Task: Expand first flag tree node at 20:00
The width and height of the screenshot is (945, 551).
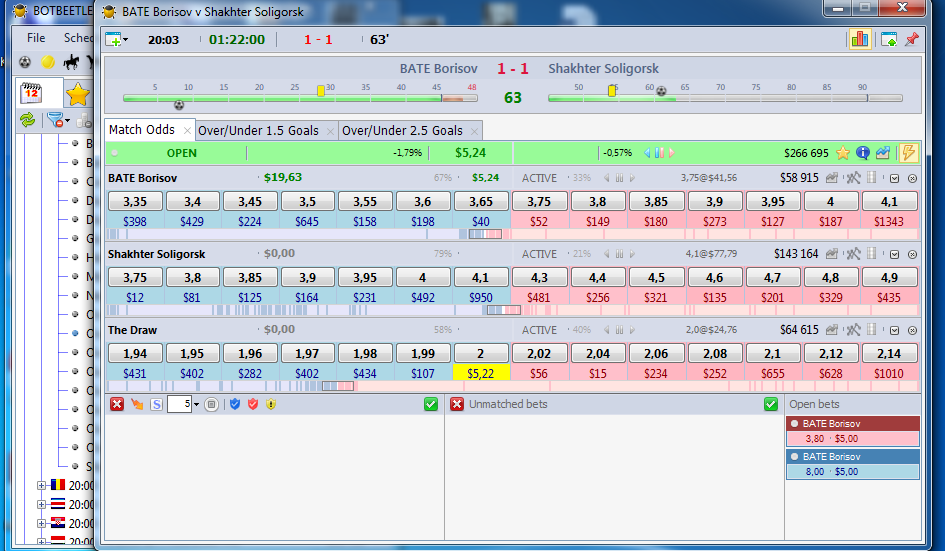Action: (x=41, y=485)
